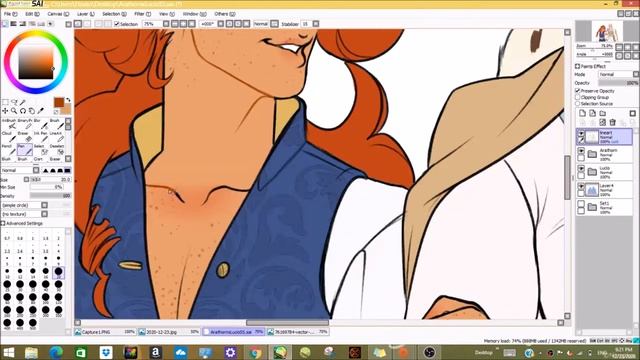Choose the AirBrush tool
Screen dimensions: 640x360
tap(9, 124)
